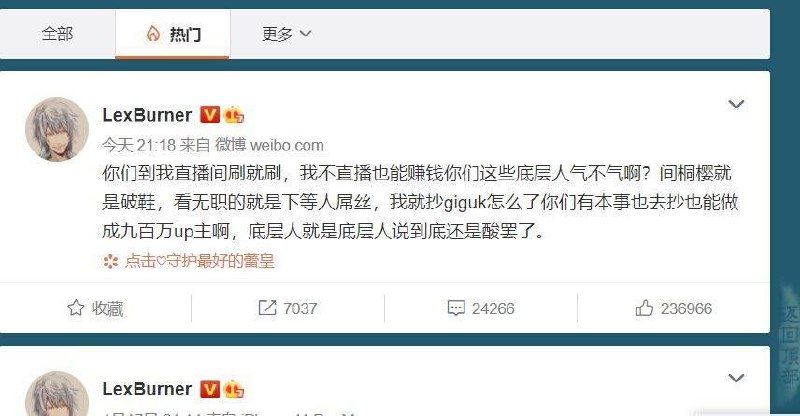Open the first post's chevron options menu
This screenshot has height=416, width=800.
(x=736, y=104)
